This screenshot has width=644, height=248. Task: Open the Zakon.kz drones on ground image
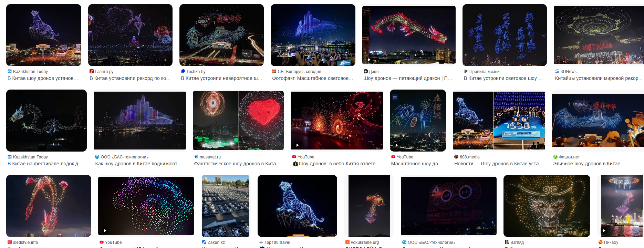coord(226,206)
